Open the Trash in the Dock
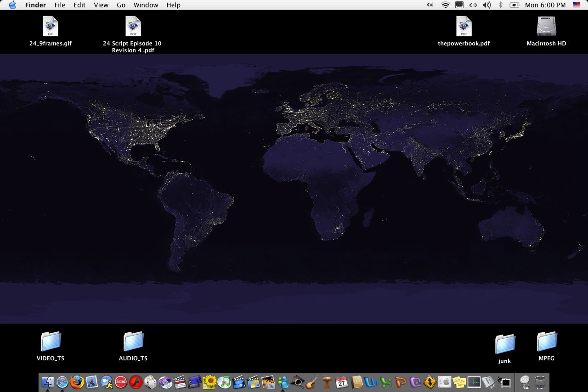 540,382
